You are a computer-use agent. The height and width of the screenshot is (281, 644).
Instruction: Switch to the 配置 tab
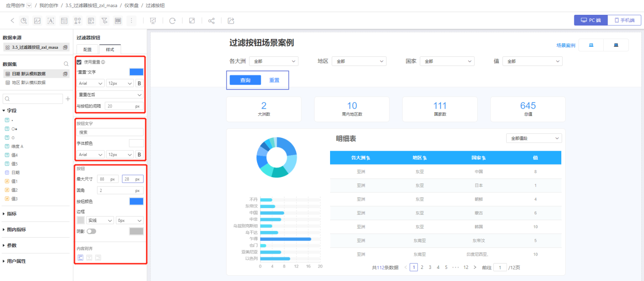(88, 50)
